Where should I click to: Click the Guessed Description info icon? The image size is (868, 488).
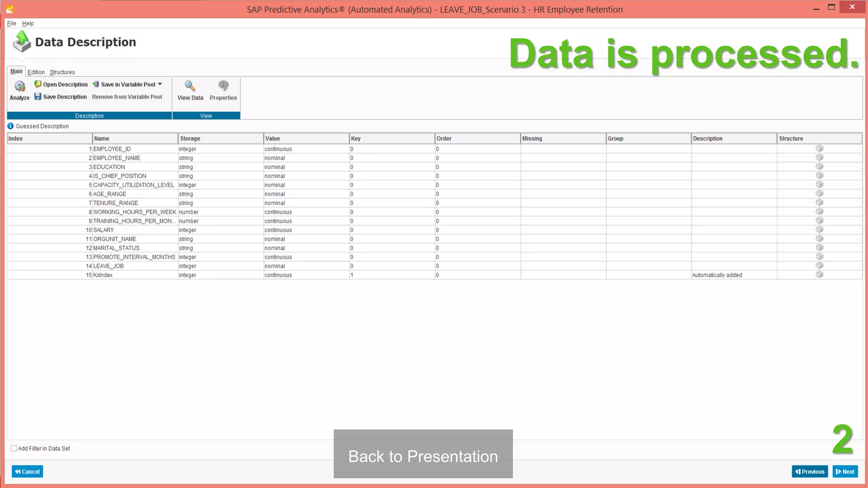point(11,126)
